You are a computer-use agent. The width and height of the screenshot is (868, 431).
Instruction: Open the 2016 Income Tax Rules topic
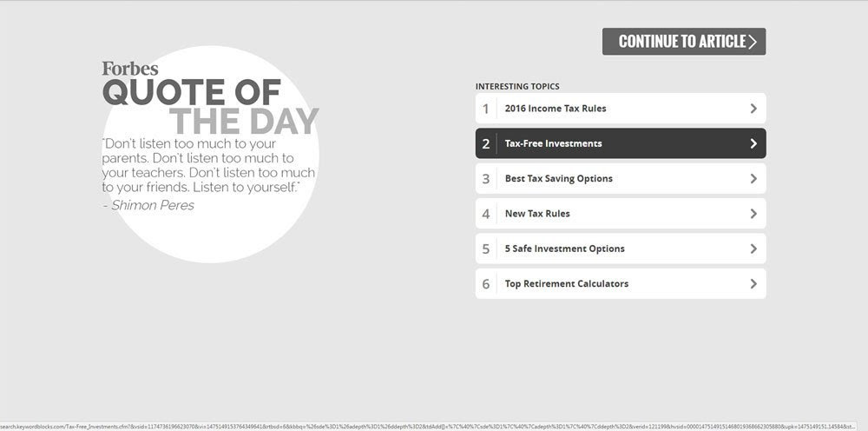pyautogui.click(x=556, y=109)
